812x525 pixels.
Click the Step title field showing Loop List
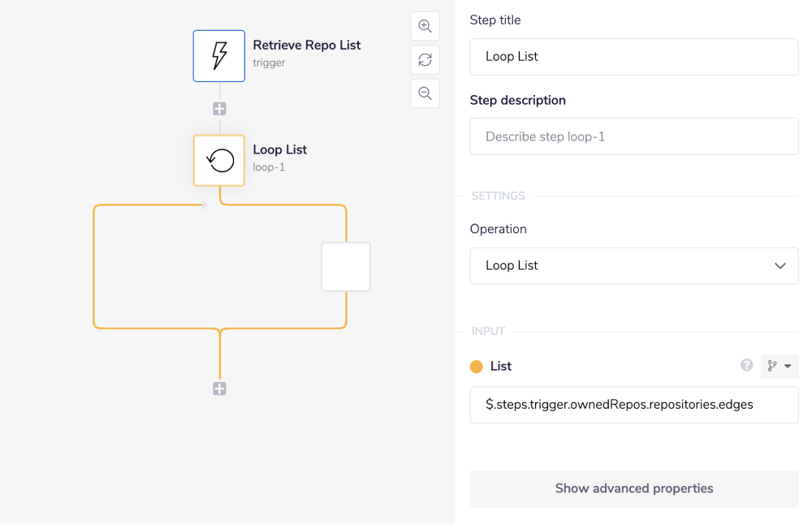tap(633, 56)
